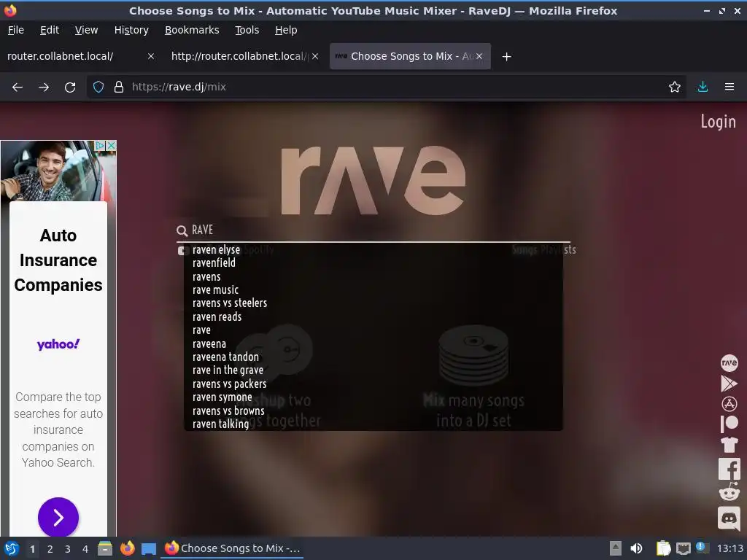Open the Bookmarks menu
Image resolution: width=747 pixels, height=560 pixels.
192,30
